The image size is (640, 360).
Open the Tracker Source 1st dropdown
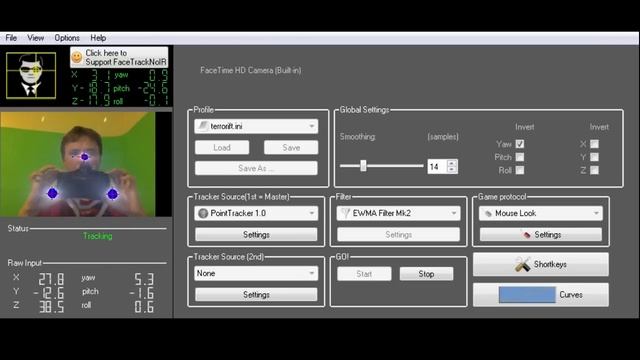[x=256, y=213]
